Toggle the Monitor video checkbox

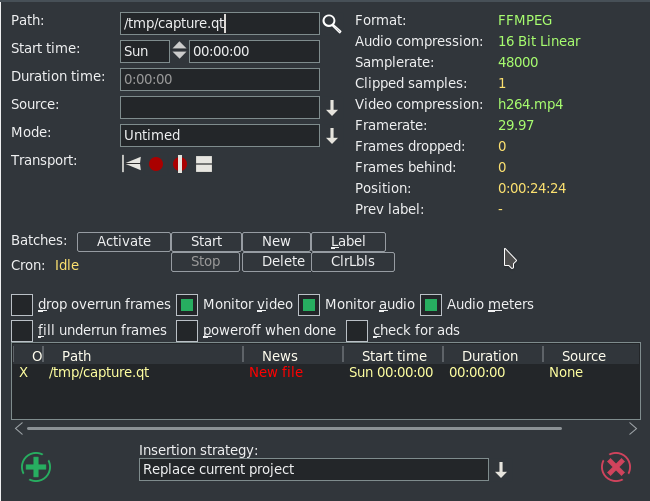[x=187, y=304]
